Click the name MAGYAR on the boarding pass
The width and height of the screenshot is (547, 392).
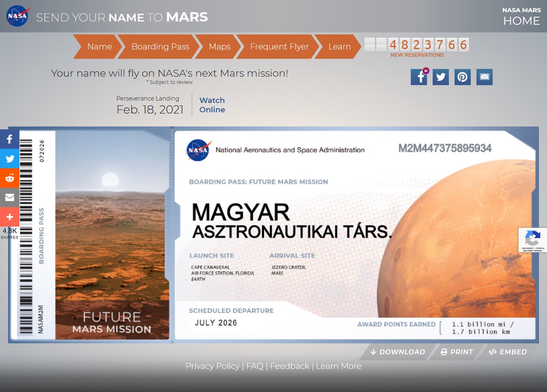point(241,212)
